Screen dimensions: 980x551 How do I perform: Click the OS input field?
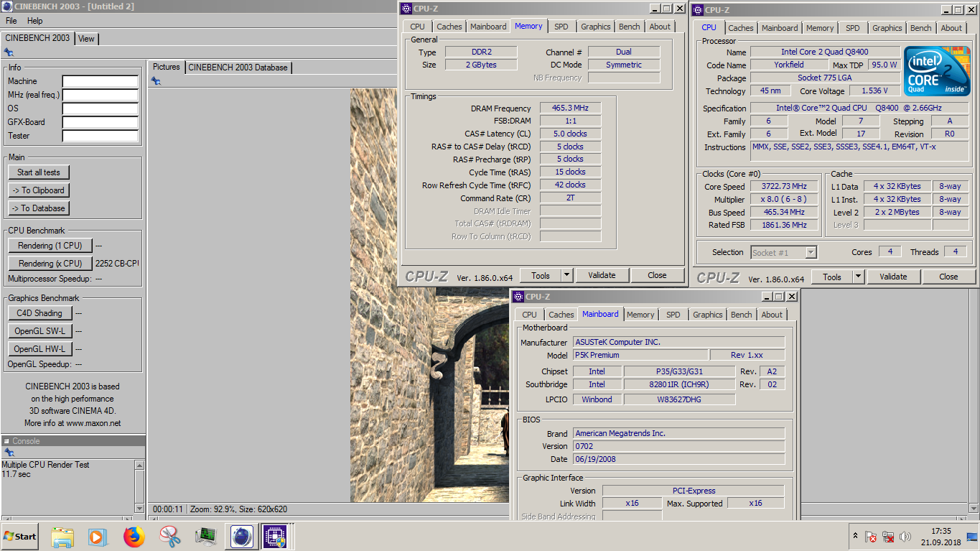coord(100,108)
